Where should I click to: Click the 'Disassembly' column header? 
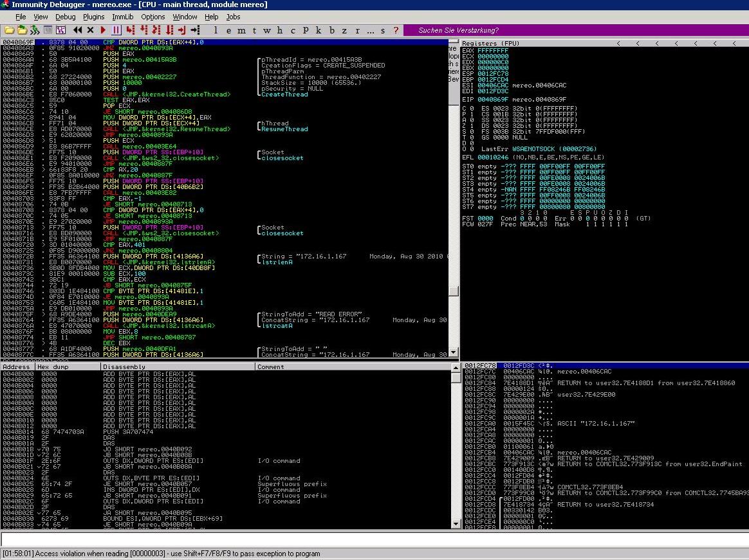(178, 366)
